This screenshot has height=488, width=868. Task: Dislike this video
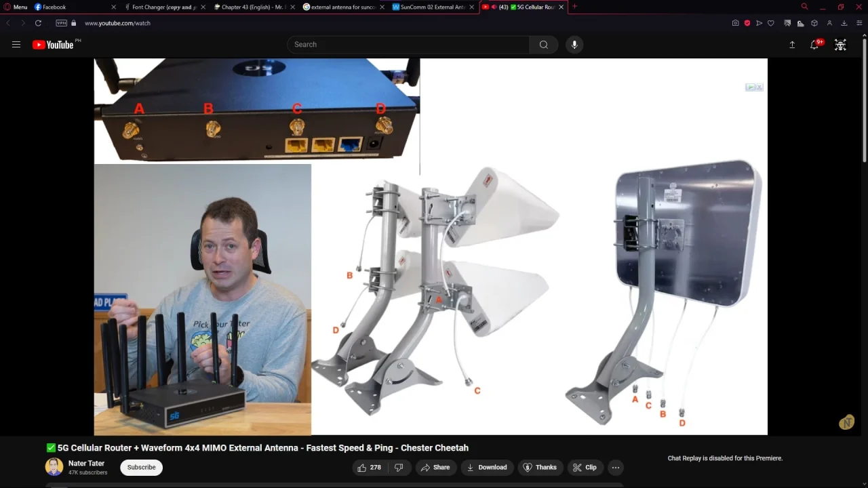pos(399,467)
